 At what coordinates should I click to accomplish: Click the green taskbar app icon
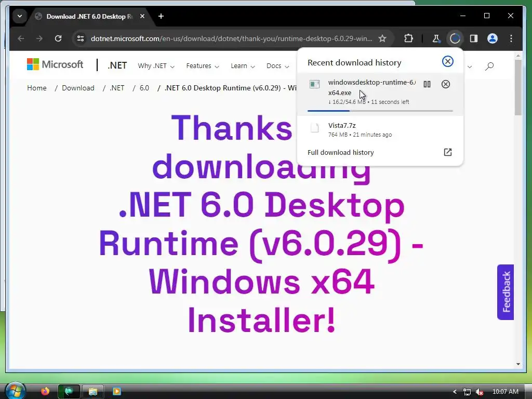click(69, 392)
